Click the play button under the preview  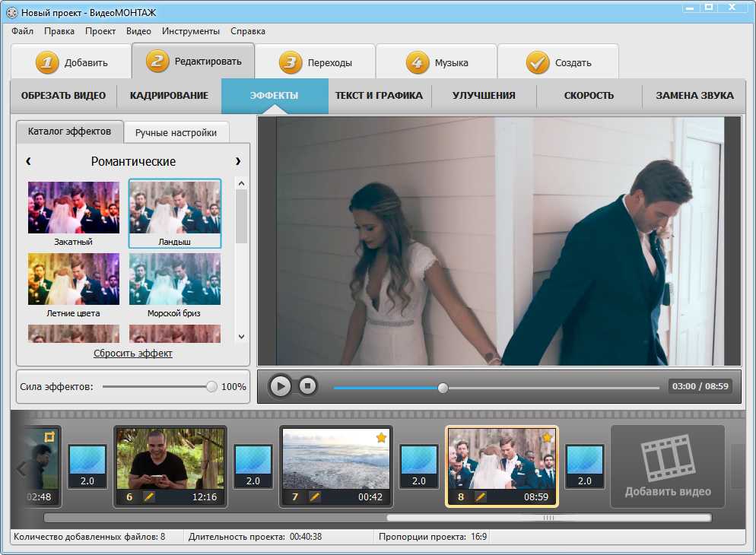click(x=280, y=386)
